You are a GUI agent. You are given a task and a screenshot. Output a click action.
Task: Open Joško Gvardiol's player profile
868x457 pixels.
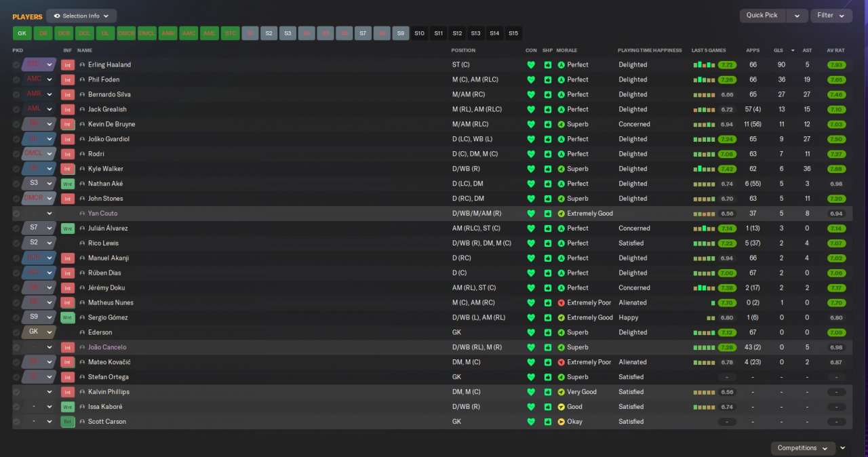click(108, 139)
